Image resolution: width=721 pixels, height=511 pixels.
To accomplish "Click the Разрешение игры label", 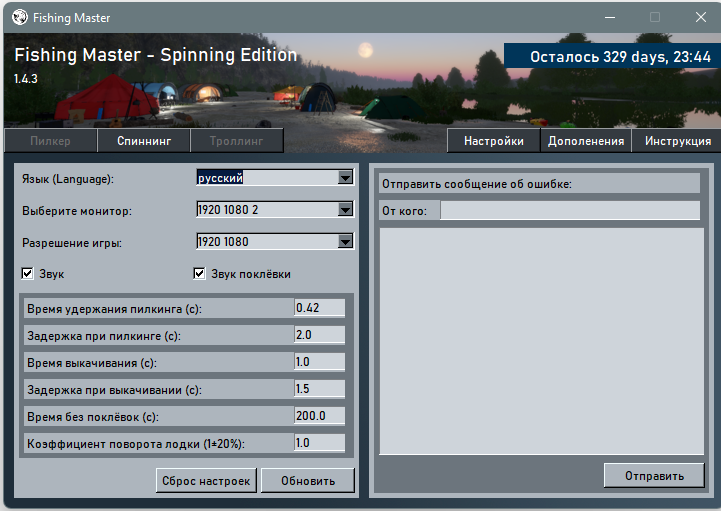I will pos(72,243).
